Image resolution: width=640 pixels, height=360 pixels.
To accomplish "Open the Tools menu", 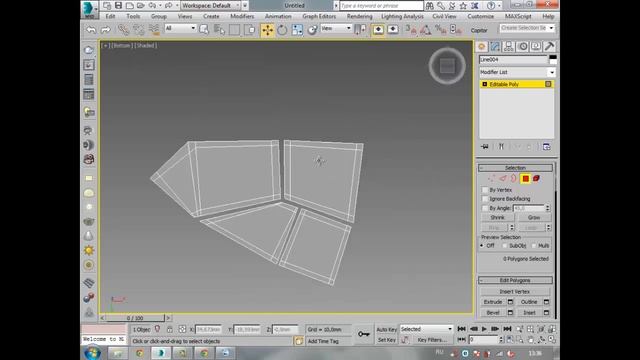I will click(133, 16).
